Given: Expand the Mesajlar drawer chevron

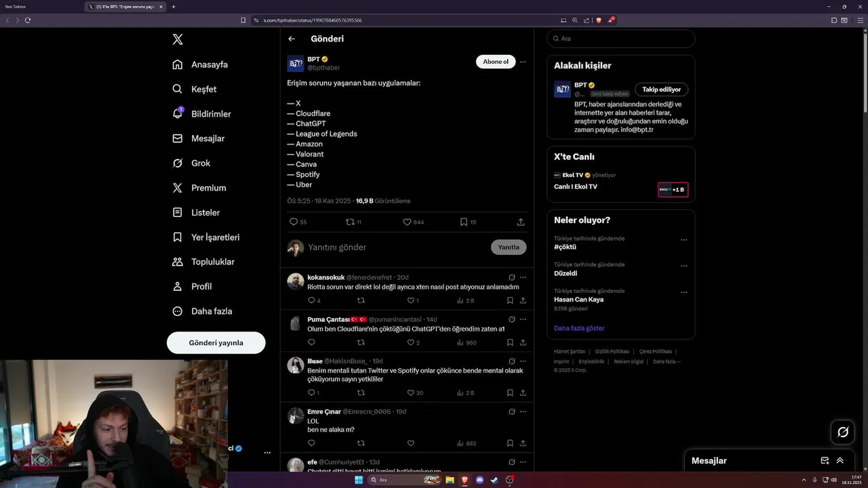Looking at the screenshot, I should pyautogui.click(x=840, y=460).
